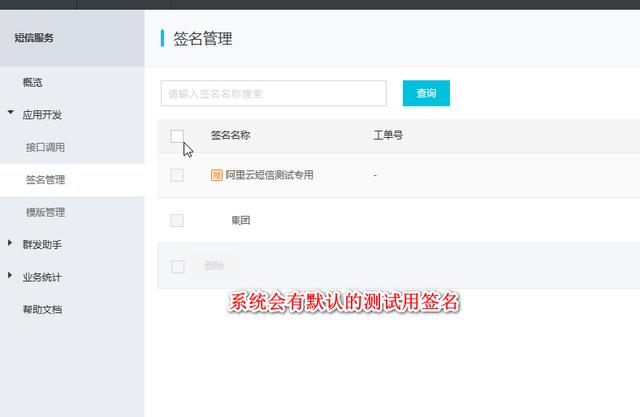Open 概览 in the sidebar
The image size is (640, 417).
(33, 82)
